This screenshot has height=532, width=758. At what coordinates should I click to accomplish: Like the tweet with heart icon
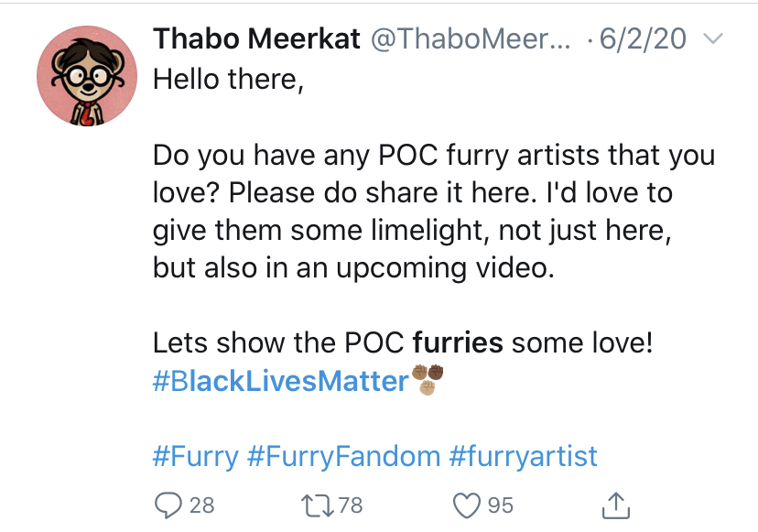click(467, 505)
